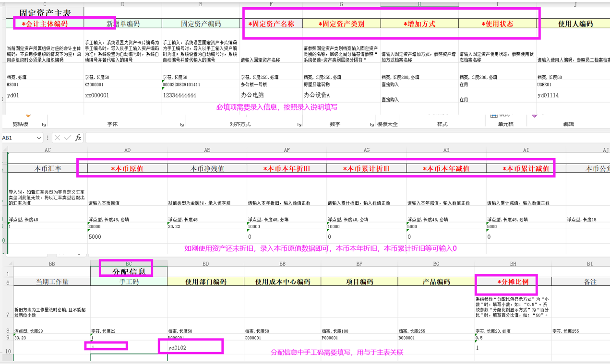The image size is (610, 364).
Task: Click the fx Insert Function icon
Action: [78, 138]
